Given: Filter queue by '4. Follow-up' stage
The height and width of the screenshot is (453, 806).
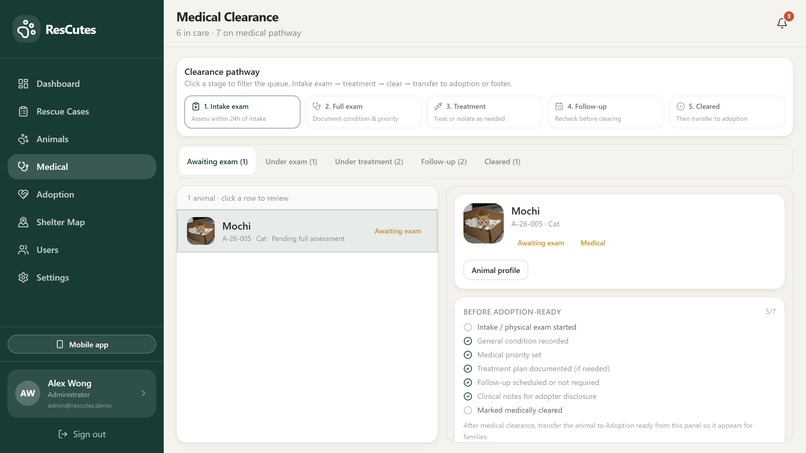Looking at the screenshot, I should 606,112.
